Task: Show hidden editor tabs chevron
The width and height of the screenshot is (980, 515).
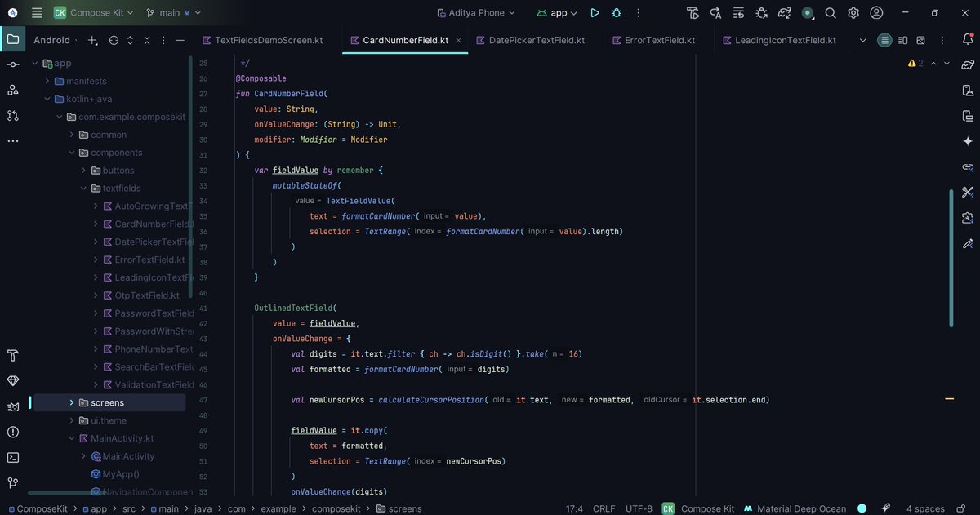Action: [x=862, y=40]
